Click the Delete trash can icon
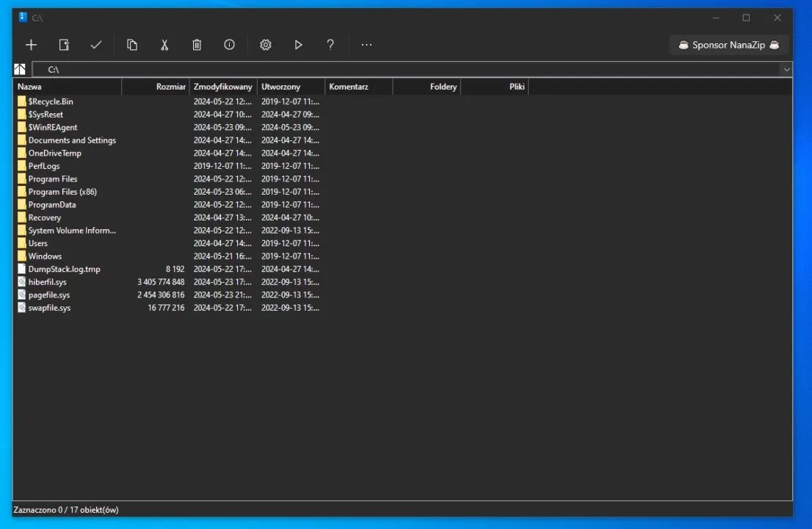 [197, 45]
